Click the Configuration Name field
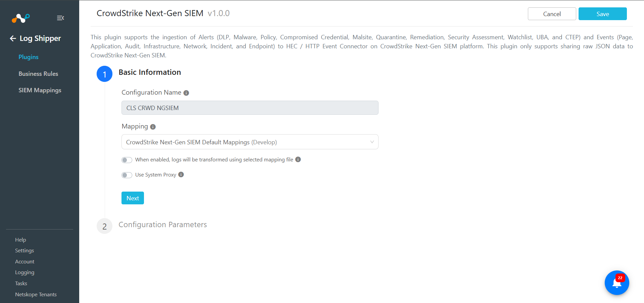 pyautogui.click(x=250, y=108)
